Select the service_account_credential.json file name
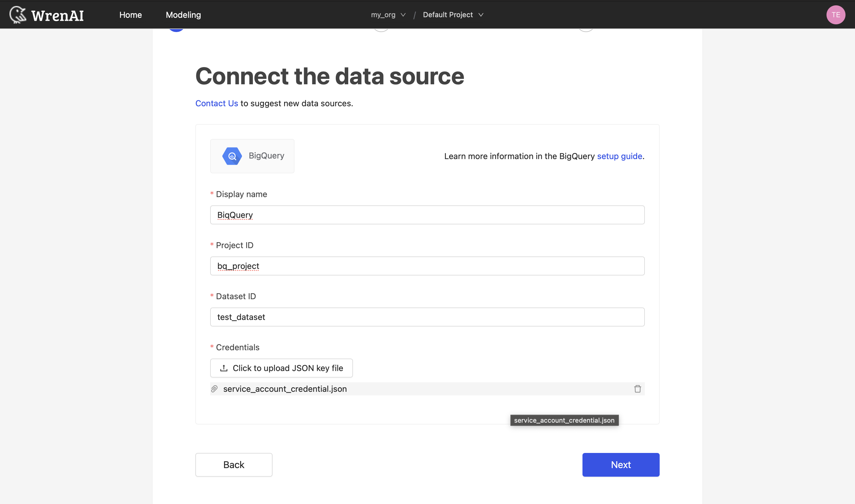The width and height of the screenshot is (855, 504). tap(285, 389)
